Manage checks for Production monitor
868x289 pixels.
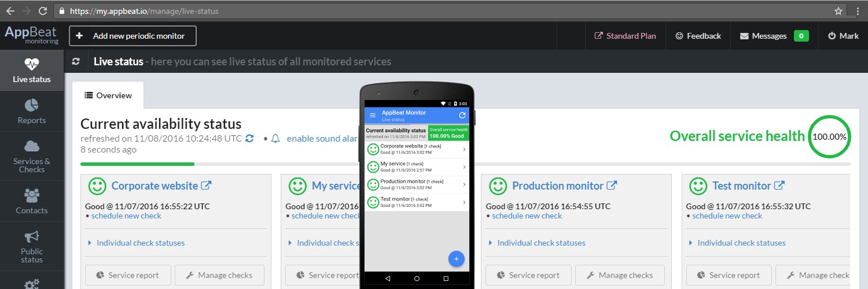tap(620, 275)
